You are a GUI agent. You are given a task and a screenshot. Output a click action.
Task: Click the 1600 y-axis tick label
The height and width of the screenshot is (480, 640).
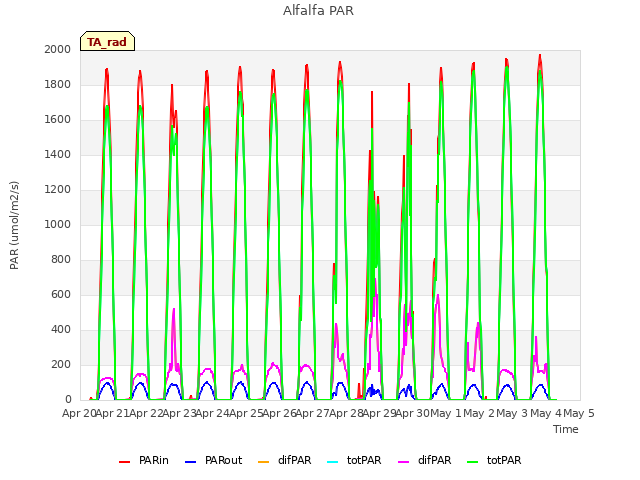pos(58,120)
